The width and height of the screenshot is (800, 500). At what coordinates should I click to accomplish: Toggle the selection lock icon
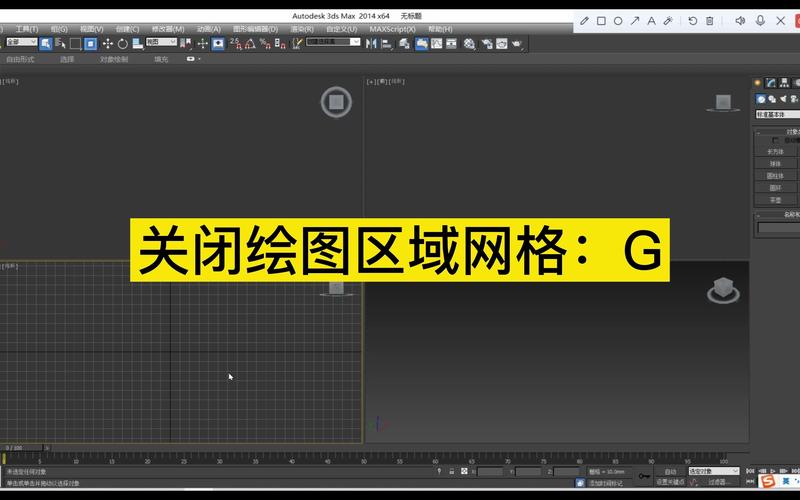[451, 471]
